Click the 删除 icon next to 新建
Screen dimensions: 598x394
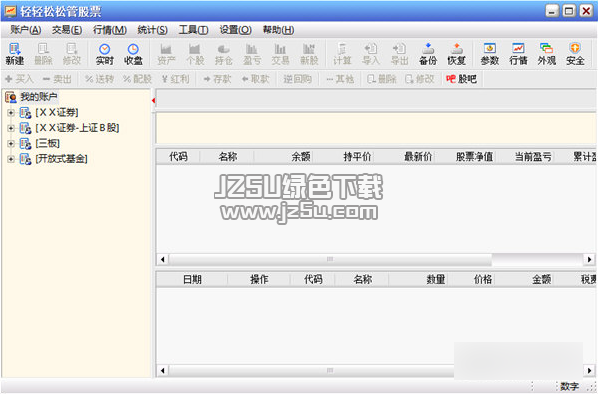pyautogui.click(x=43, y=54)
